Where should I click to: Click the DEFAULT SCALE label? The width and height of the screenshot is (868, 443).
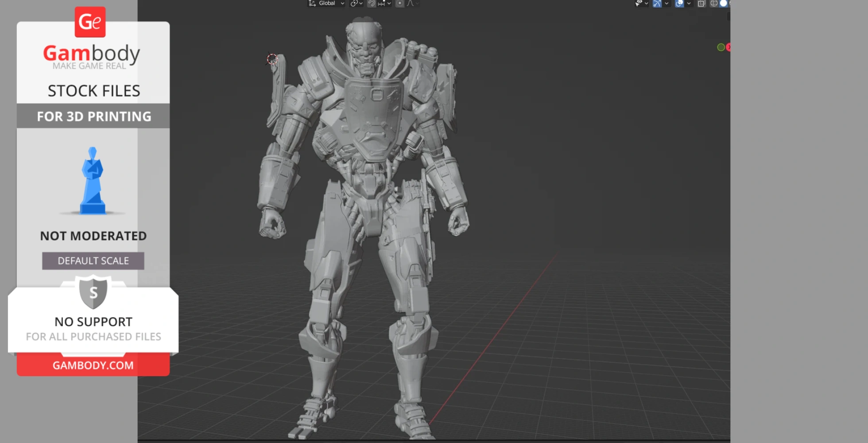click(93, 260)
